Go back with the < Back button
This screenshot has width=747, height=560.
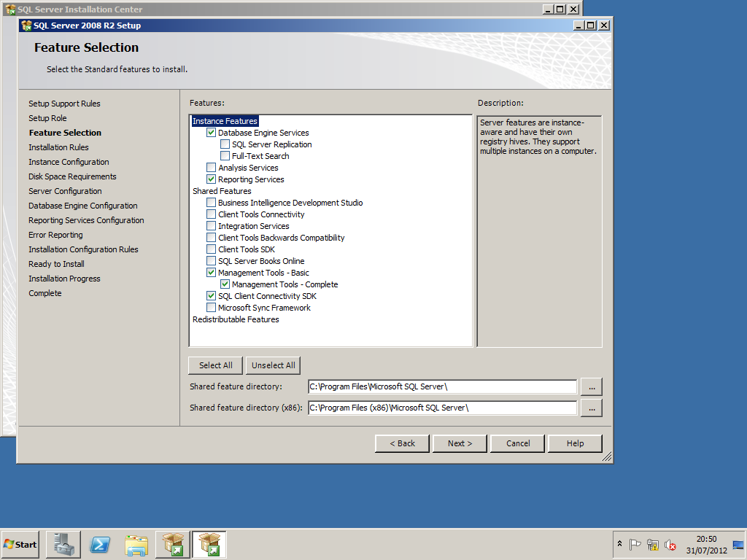pyautogui.click(x=402, y=443)
